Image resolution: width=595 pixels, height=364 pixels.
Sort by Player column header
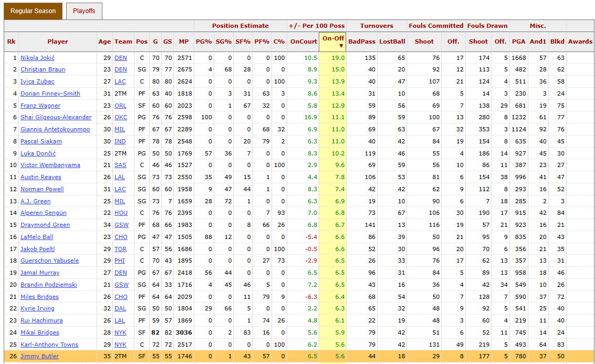pyautogui.click(x=58, y=41)
